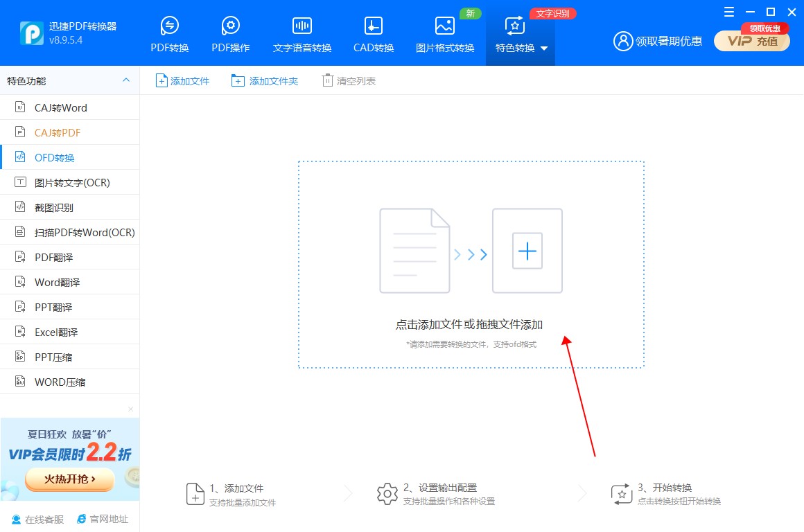
Task: Click 添加文件 toolbar button
Action: pyautogui.click(x=182, y=81)
